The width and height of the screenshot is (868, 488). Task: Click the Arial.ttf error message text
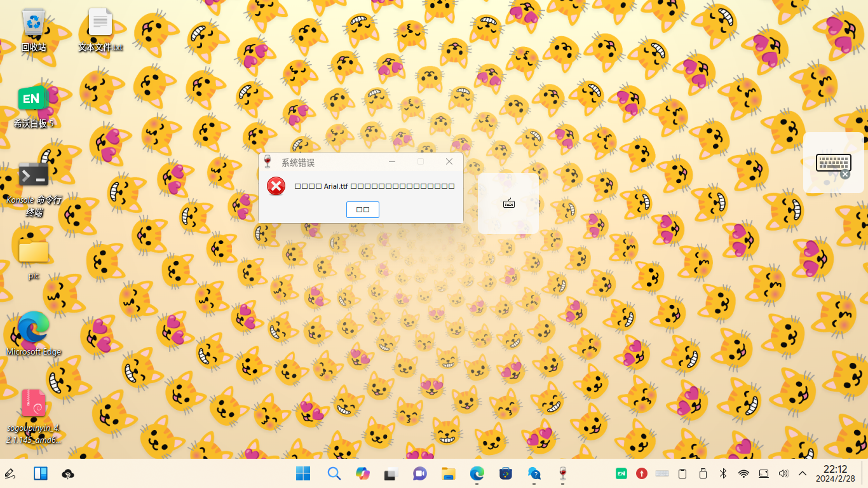(x=374, y=186)
